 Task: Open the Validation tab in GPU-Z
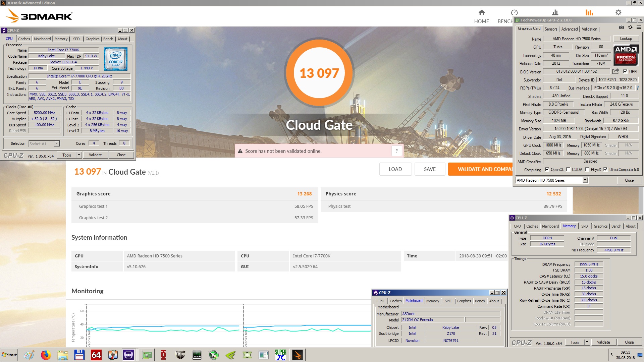[x=589, y=29]
